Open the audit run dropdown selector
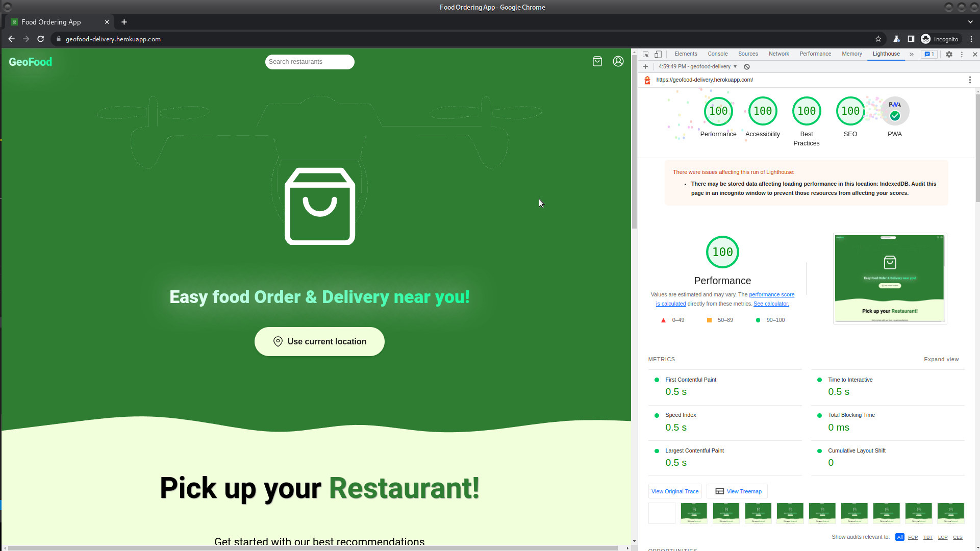The height and width of the screenshot is (551, 980). (736, 66)
